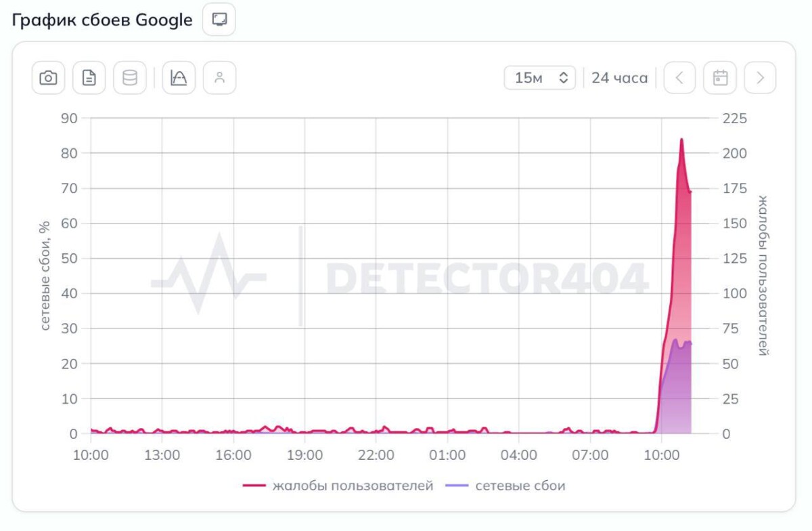Toggle the сетевые сбои legend series
This screenshot has width=812, height=531.
tap(505, 486)
